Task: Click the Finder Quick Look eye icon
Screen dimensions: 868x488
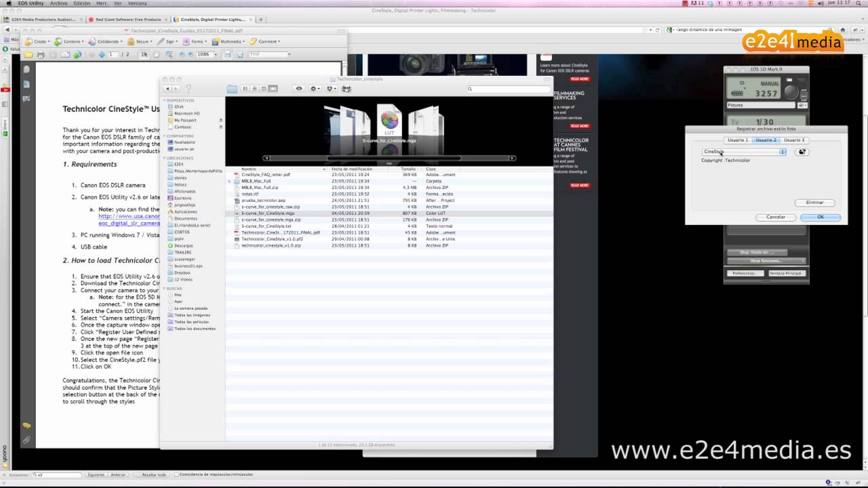Action: [x=299, y=89]
